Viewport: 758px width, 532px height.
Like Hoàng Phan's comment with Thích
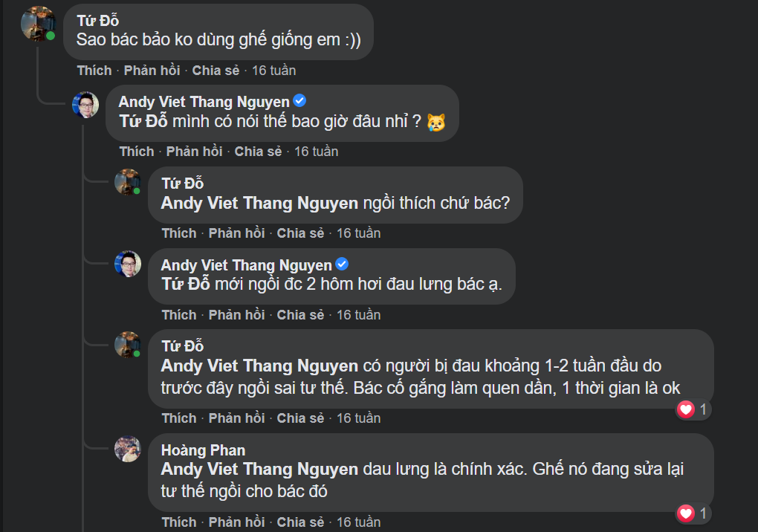pos(179,522)
